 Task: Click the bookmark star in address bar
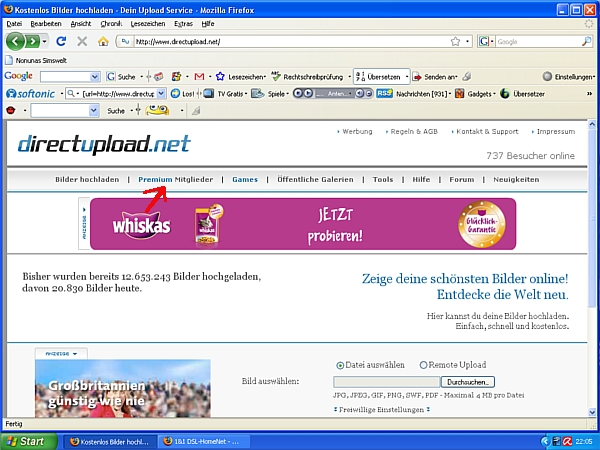(455, 41)
